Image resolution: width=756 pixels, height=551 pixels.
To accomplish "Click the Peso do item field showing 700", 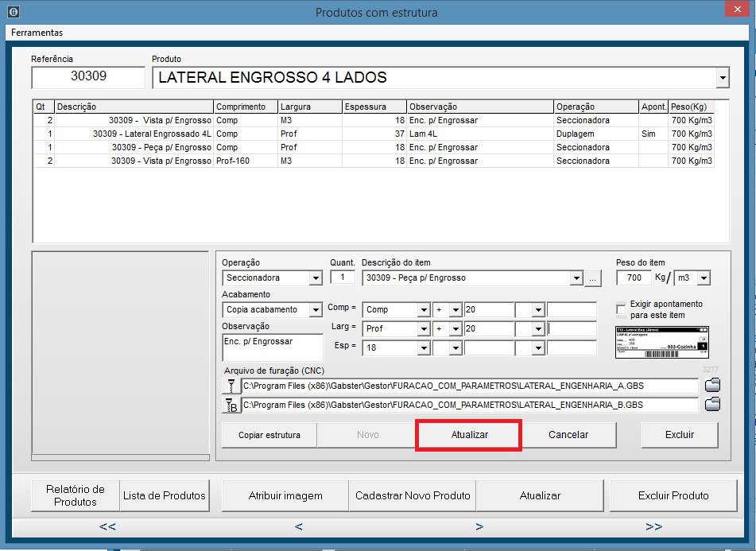I will tap(634, 277).
